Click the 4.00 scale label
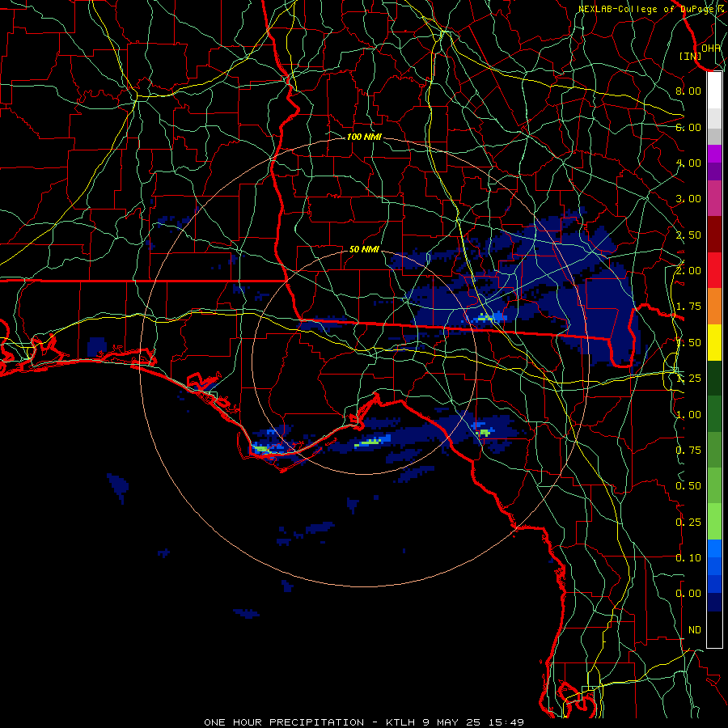This screenshot has height=728, width=728. click(688, 163)
